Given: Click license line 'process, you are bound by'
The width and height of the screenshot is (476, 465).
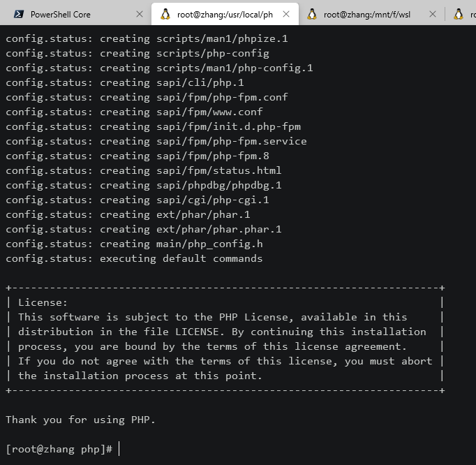Looking at the screenshot, I should coord(212,346).
